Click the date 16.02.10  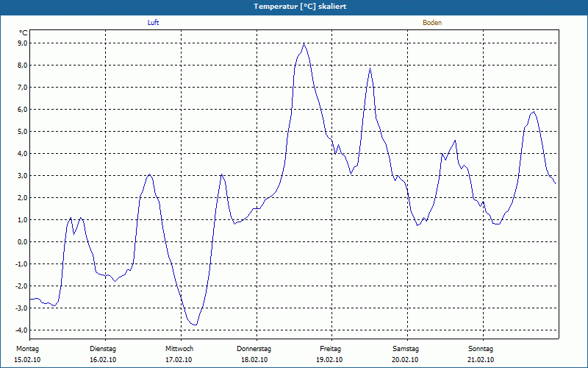(103, 360)
